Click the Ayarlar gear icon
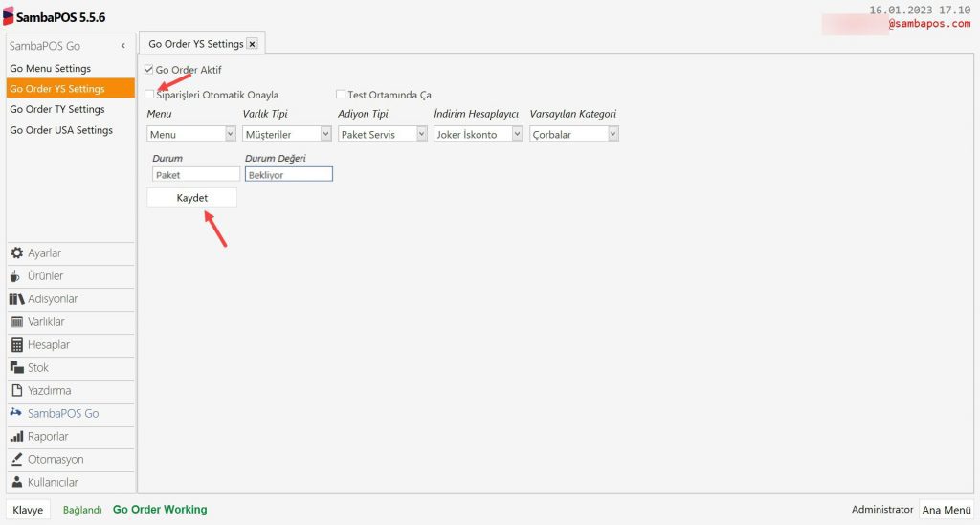 (16, 253)
